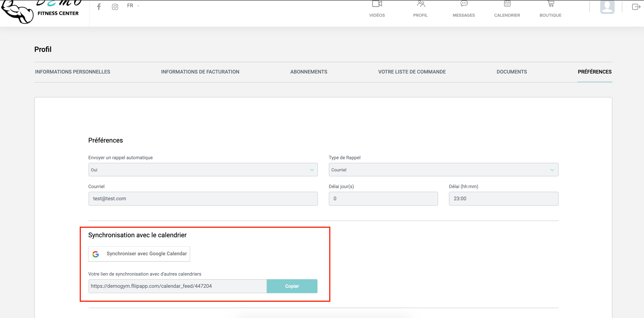644x318 pixels.
Task: Open the Instagram icon link
Action: [115, 7]
